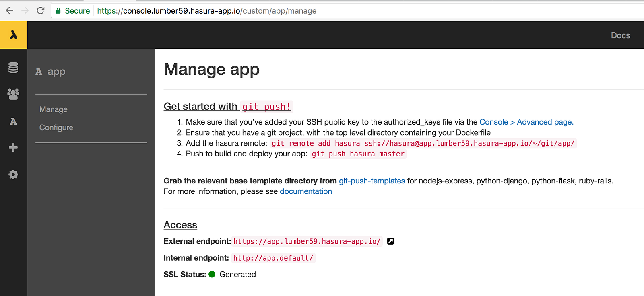644x296 pixels.
Task: Open the database section in sidebar
Action: click(x=13, y=68)
